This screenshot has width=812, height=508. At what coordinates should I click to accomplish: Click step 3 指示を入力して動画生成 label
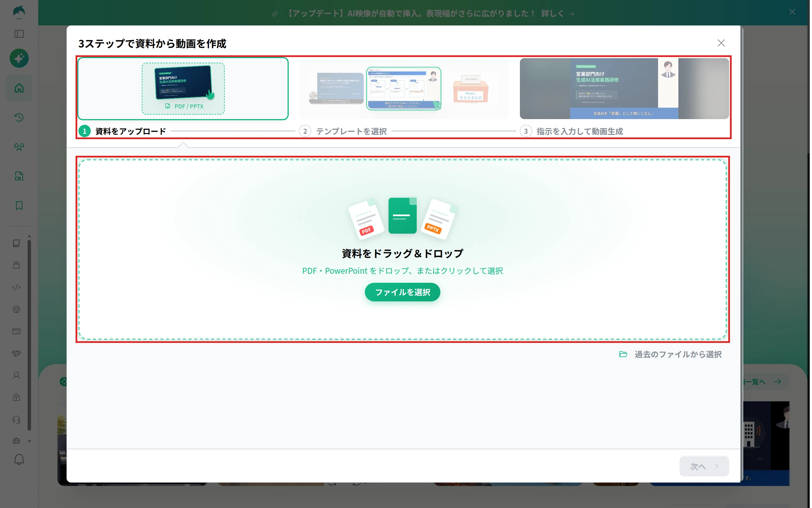click(x=579, y=131)
